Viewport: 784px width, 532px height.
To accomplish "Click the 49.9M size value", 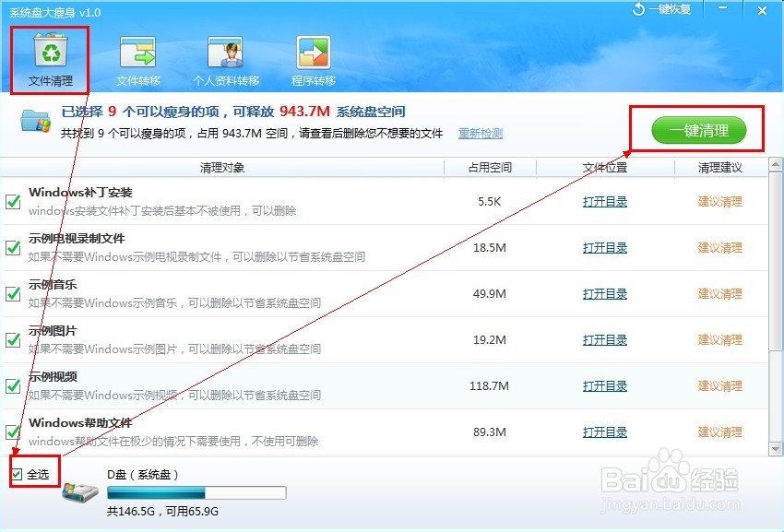I will 490,293.
